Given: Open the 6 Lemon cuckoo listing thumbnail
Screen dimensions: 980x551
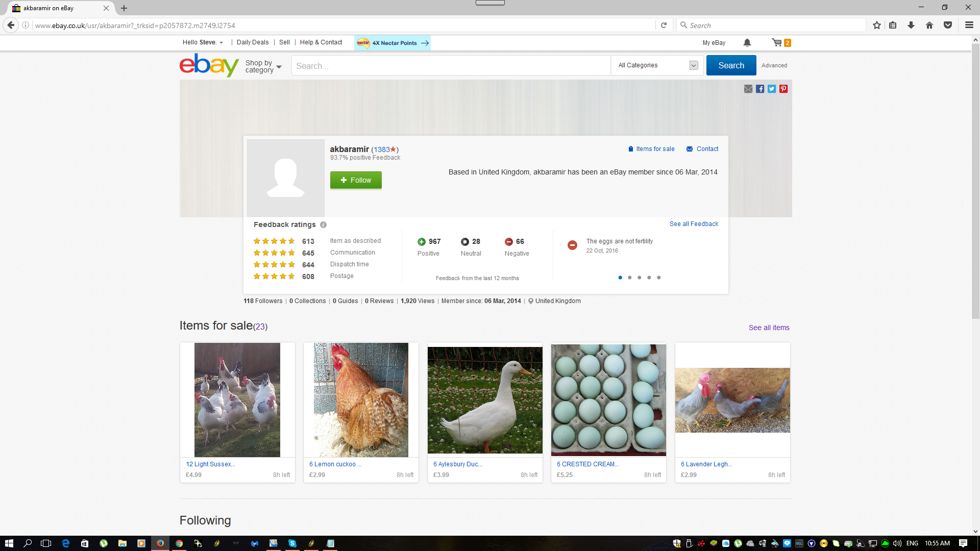Looking at the screenshot, I should tap(361, 400).
